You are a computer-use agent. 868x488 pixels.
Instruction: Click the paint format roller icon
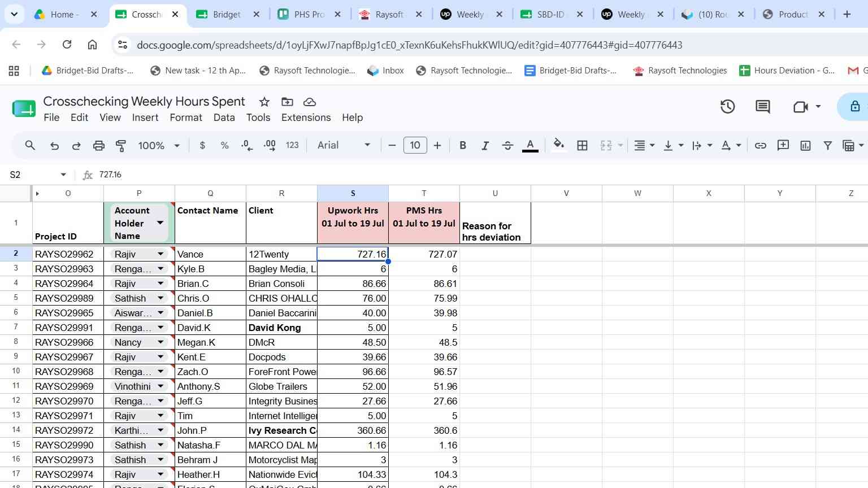120,145
